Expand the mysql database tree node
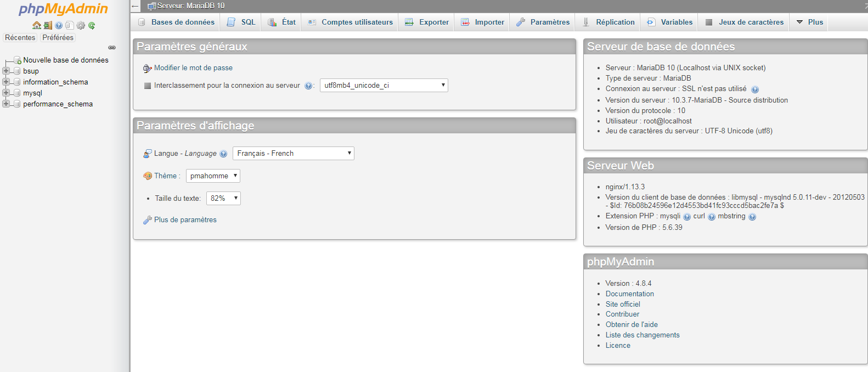 pyautogui.click(x=6, y=93)
